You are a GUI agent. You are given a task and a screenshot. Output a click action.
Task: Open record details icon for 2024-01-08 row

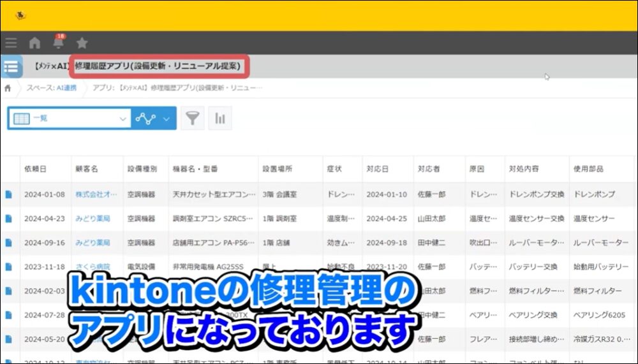[x=9, y=194]
